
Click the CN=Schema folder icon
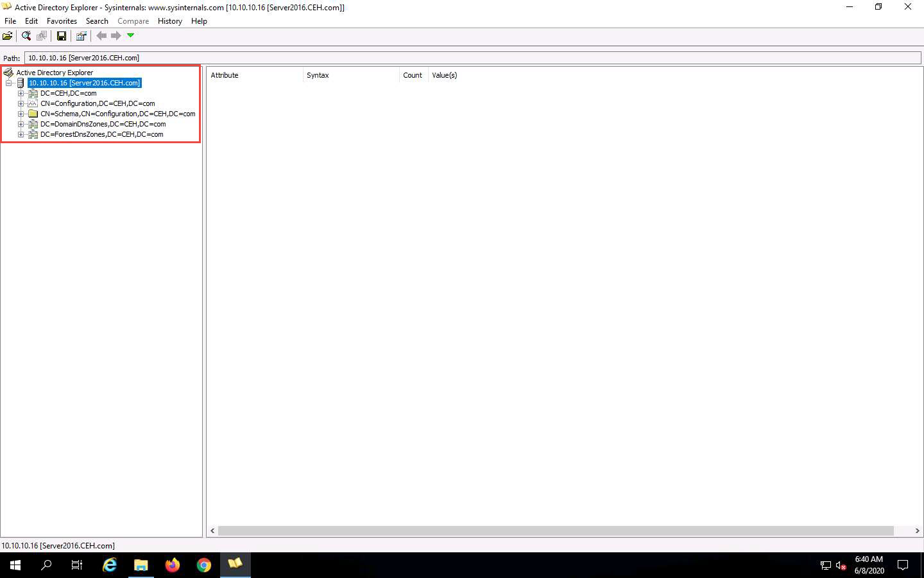pos(33,114)
